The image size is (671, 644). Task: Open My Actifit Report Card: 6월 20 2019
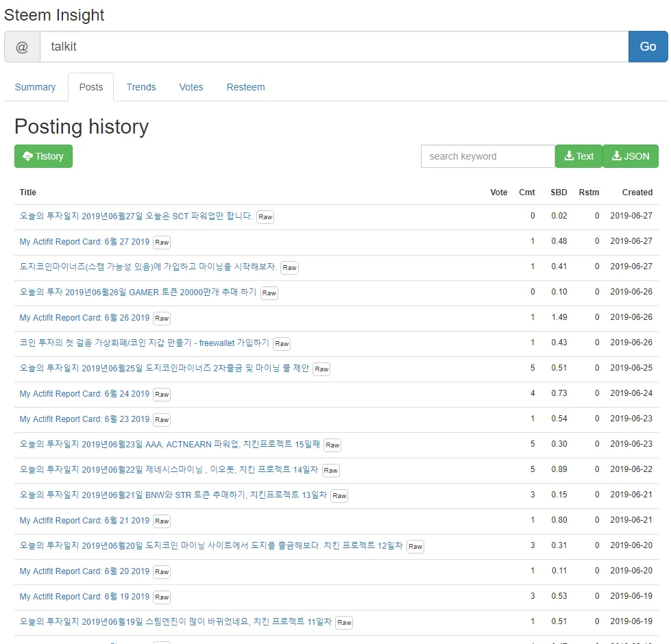point(84,571)
